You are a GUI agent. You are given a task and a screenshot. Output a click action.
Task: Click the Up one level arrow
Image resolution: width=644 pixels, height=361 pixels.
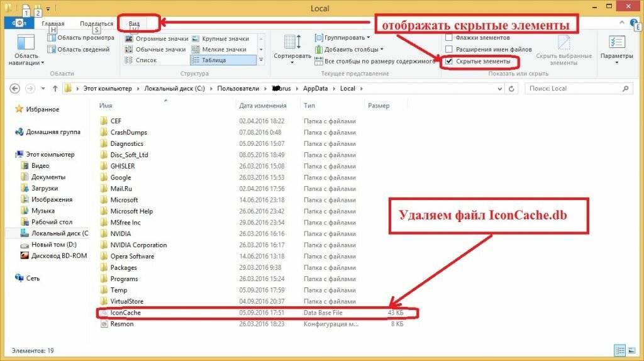[x=55, y=89]
